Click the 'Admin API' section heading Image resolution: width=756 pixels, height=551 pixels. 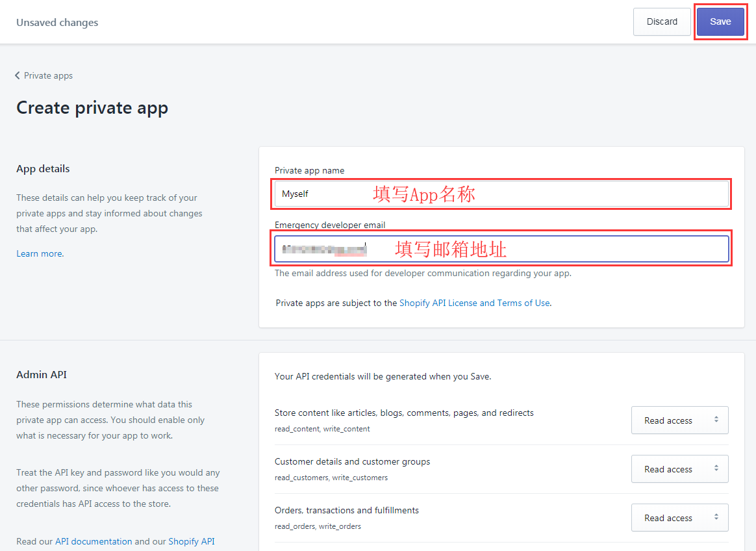click(x=42, y=375)
